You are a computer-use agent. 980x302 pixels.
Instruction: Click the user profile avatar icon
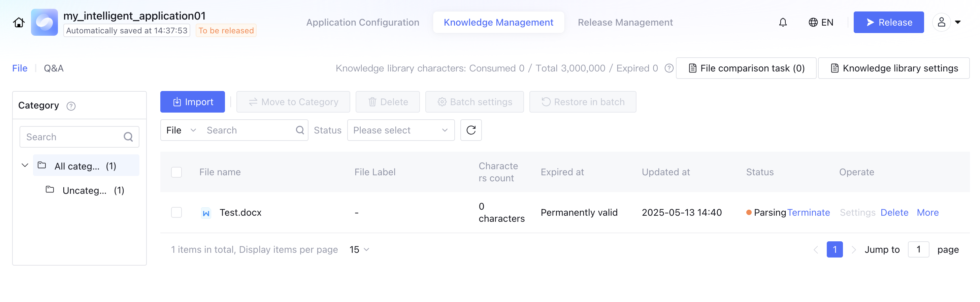coord(941,22)
